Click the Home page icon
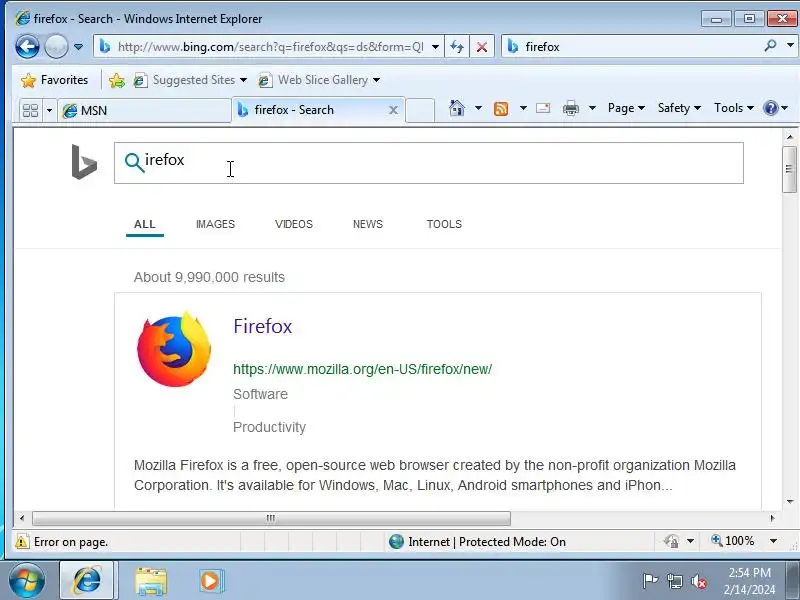 coord(457,108)
